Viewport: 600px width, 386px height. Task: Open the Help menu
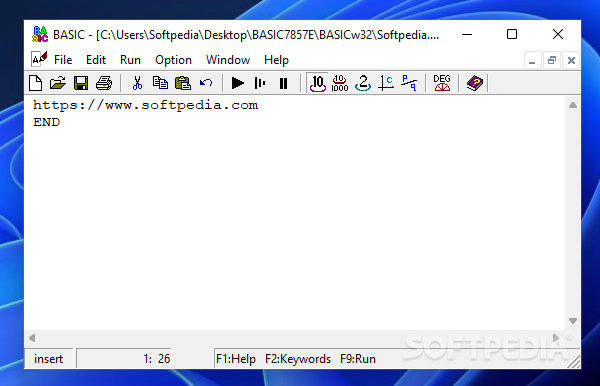(276, 60)
